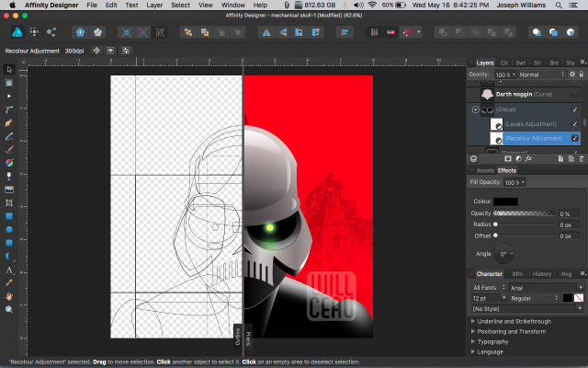Select the Node tool
Viewport: 588px width, 368px height.
click(9, 96)
